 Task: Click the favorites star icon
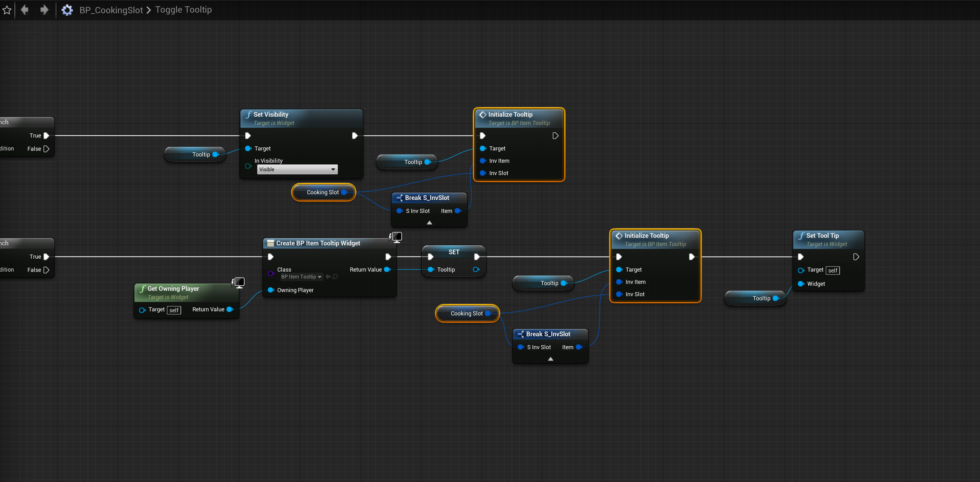pyautogui.click(x=7, y=10)
